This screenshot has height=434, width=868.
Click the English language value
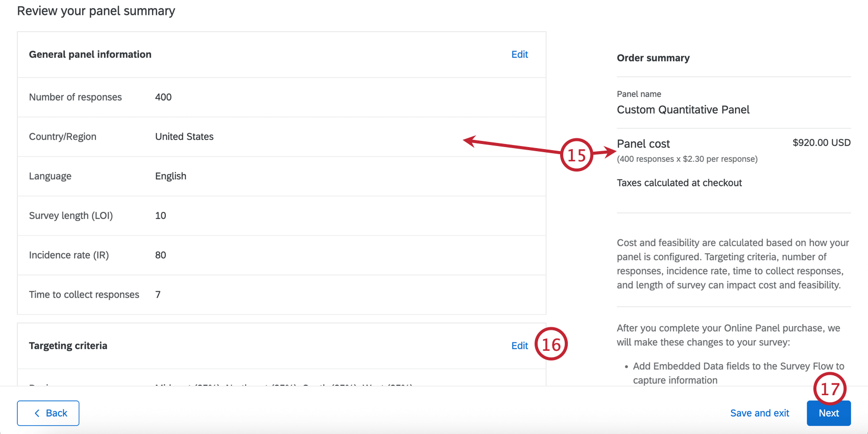pyautogui.click(x=171, y=176)
